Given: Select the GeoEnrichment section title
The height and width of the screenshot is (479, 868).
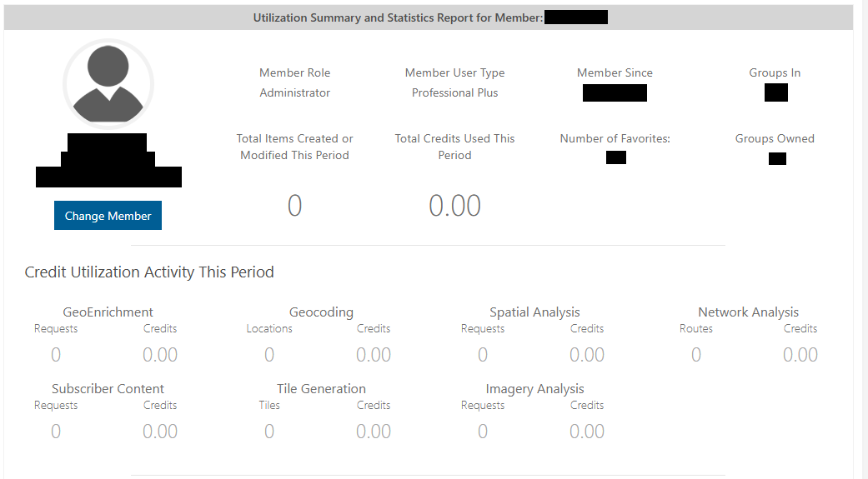Looking at the screenshot, I should [108, 312].
